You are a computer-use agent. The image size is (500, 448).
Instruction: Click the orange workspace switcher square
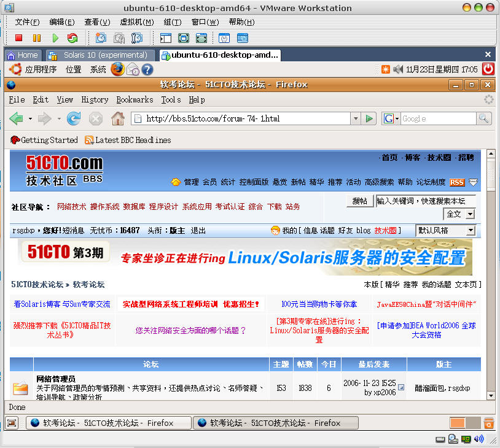tap(457, 423)
